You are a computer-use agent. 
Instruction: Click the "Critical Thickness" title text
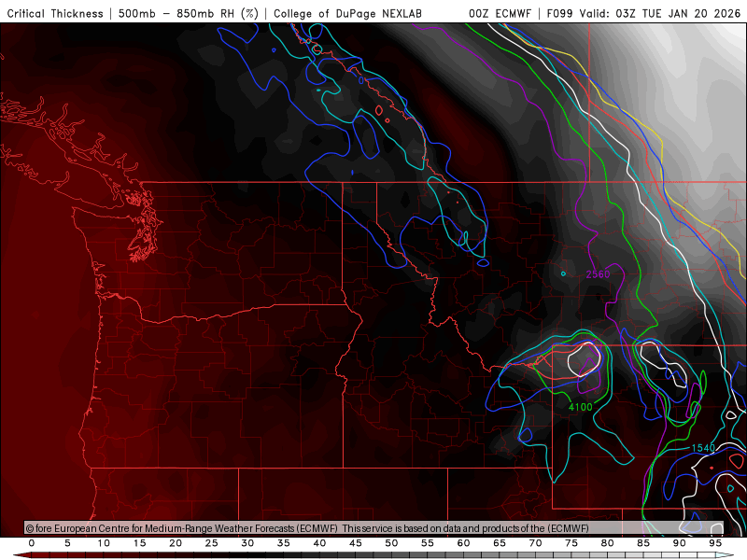point(55,13)
